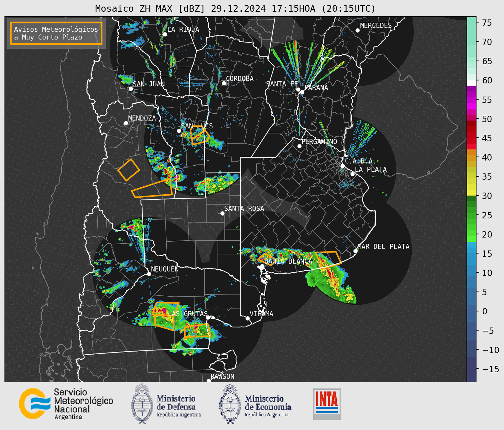
Task: Click the 'a Muy Corto Plazo' legend text
Action: coord(48,37)
